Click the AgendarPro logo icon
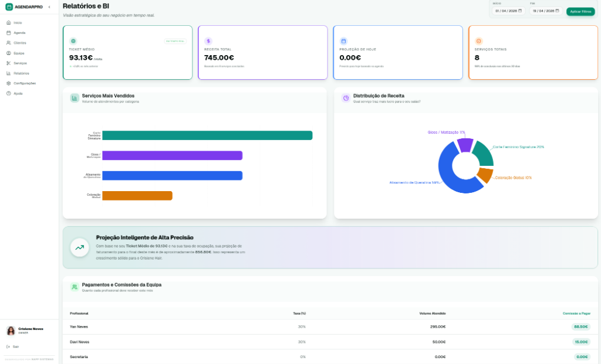Viewport: 601px width, 364px height. click(x=9, y=7)
